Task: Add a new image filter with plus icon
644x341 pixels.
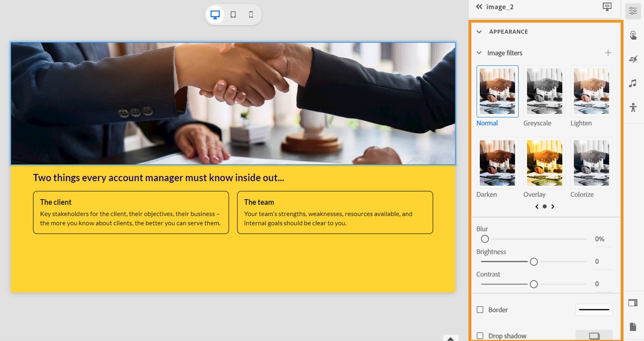Action: tap(608, 53)
